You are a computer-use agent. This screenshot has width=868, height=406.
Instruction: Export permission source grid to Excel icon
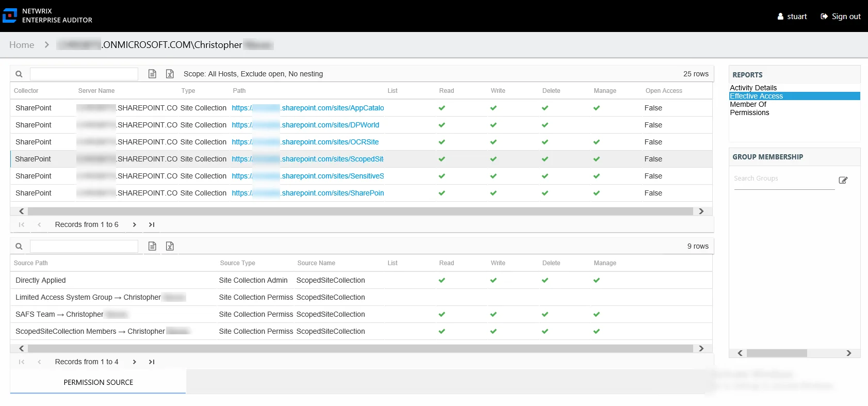click(x=170, y=246)
